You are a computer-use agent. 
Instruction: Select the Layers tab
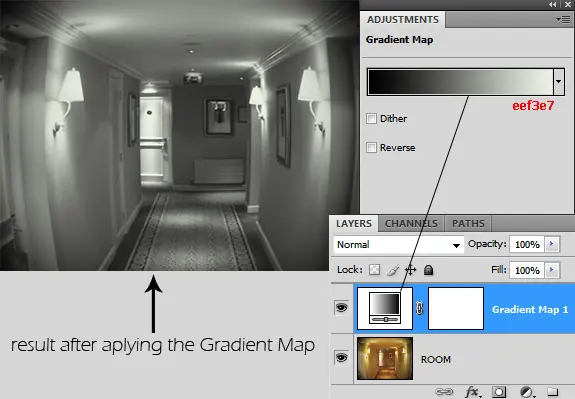pyautogui.click(x=354, y=223)
